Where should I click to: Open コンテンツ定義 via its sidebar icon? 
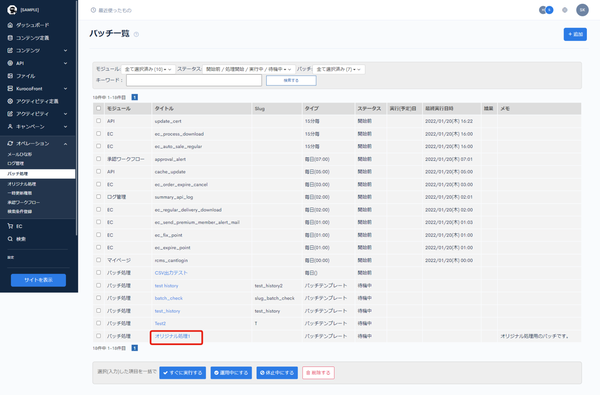[x=10, y=38]
